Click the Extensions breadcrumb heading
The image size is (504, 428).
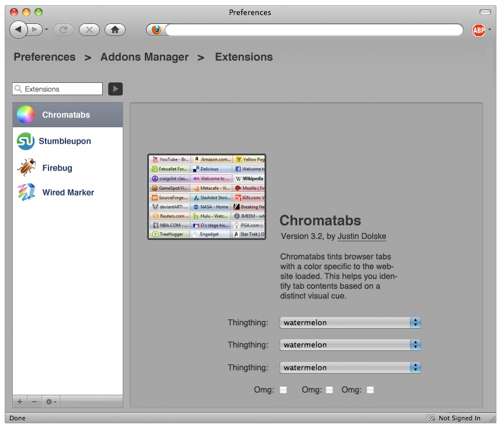pos(244,57)
